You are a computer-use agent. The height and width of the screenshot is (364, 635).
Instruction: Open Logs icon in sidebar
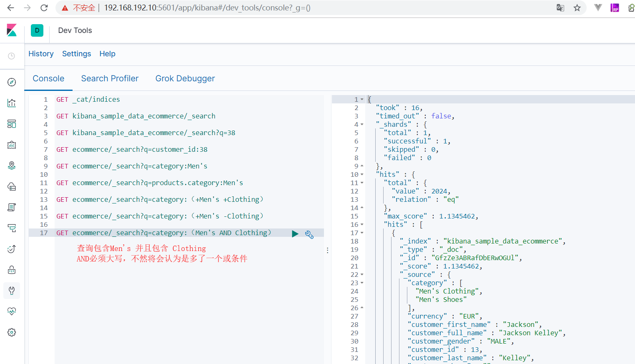(x=12, y=228)
